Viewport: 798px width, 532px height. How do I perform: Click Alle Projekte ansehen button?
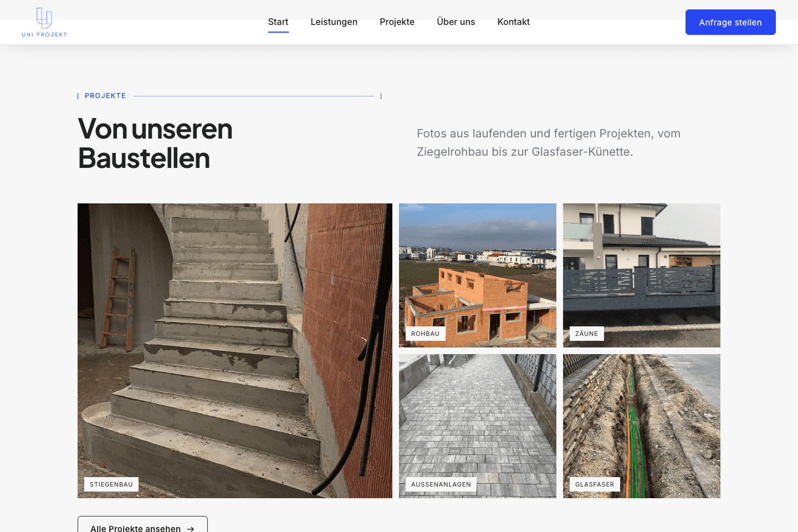pos(142,525)
